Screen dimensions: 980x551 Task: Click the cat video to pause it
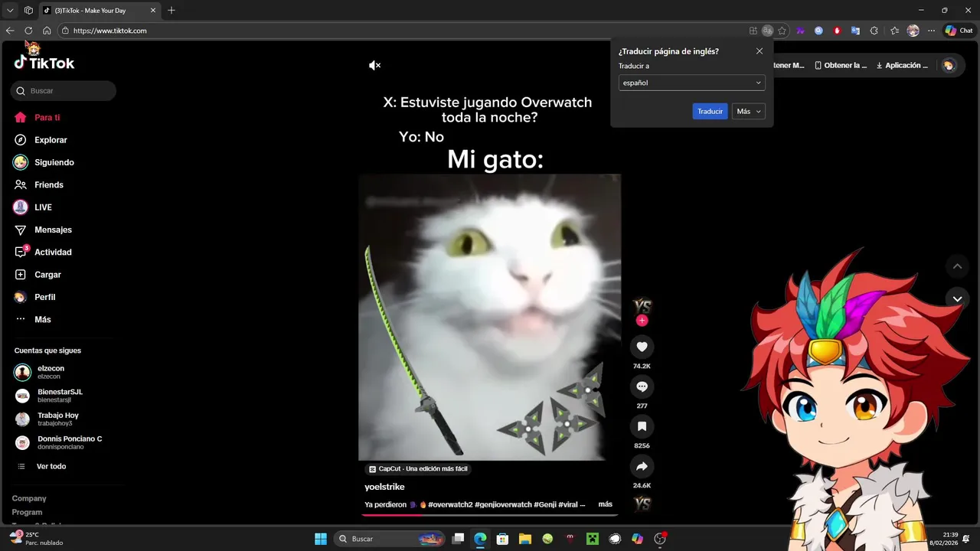489,317
